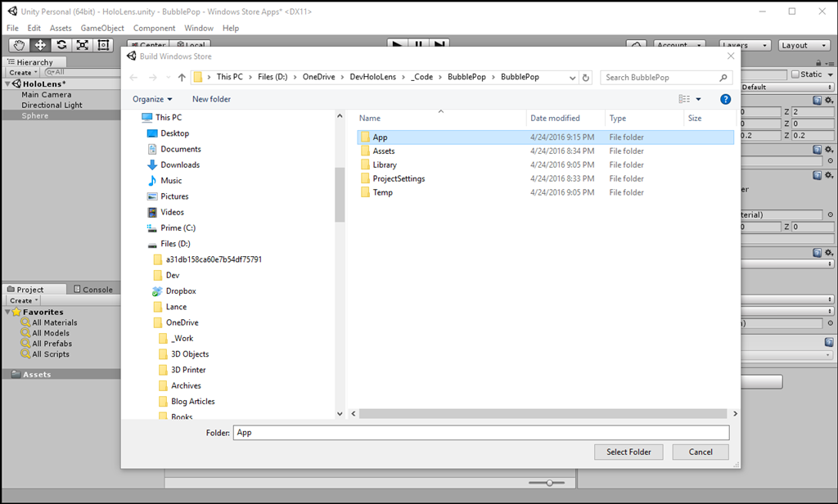The width and height of the screenshot is (838, 504).
Task: Collapse the Favorites group in Project panel
Action: pos(7,312)
